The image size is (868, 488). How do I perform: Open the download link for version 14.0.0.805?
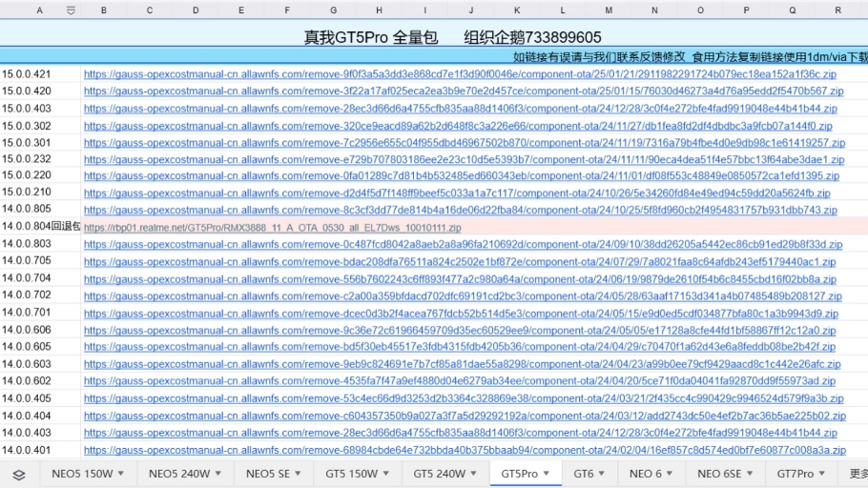(461, 211)
